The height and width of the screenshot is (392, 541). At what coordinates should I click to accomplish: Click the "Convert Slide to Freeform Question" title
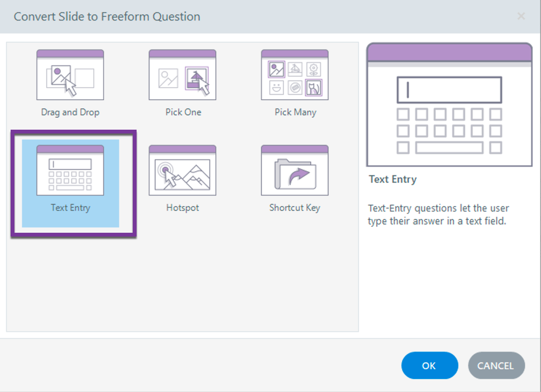coord(107,17)
